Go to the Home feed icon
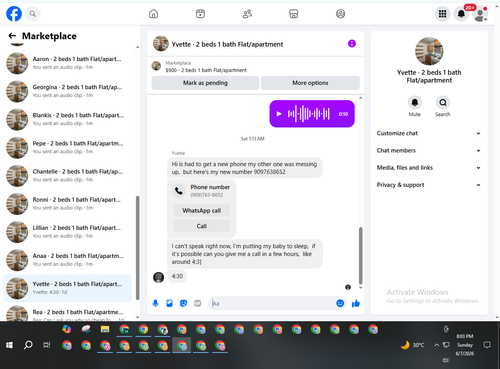The image size is (500, 369). 153,14
